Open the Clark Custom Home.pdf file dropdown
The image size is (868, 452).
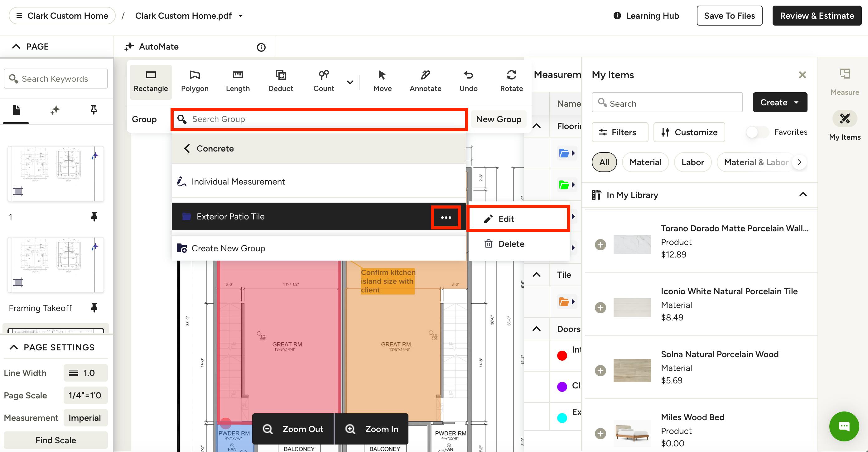coord(241,16)
